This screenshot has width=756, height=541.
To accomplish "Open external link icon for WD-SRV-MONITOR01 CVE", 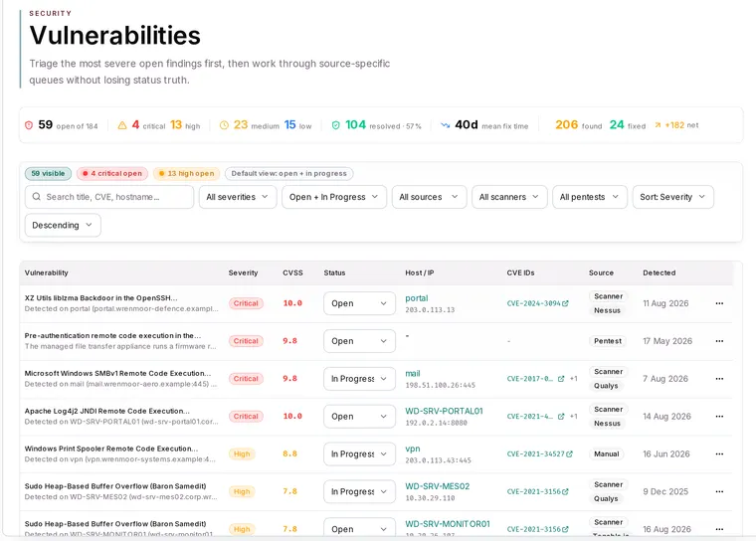I will click(566, 529).
